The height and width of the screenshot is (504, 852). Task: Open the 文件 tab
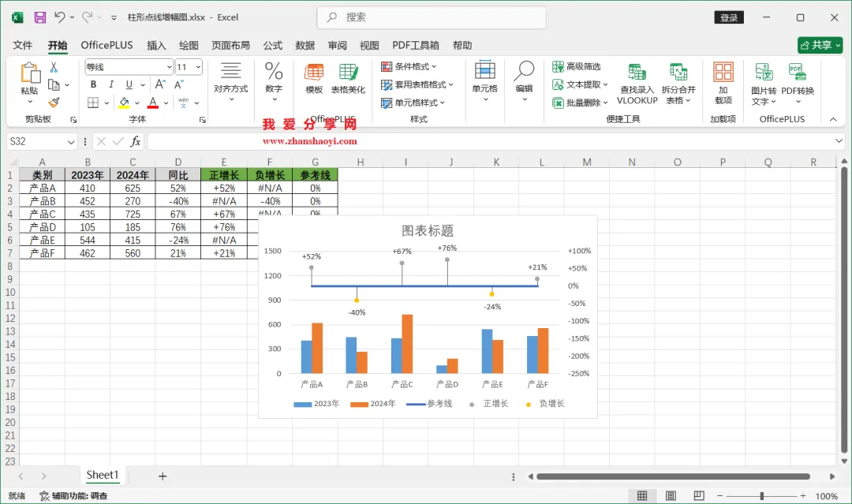[23, 45]
